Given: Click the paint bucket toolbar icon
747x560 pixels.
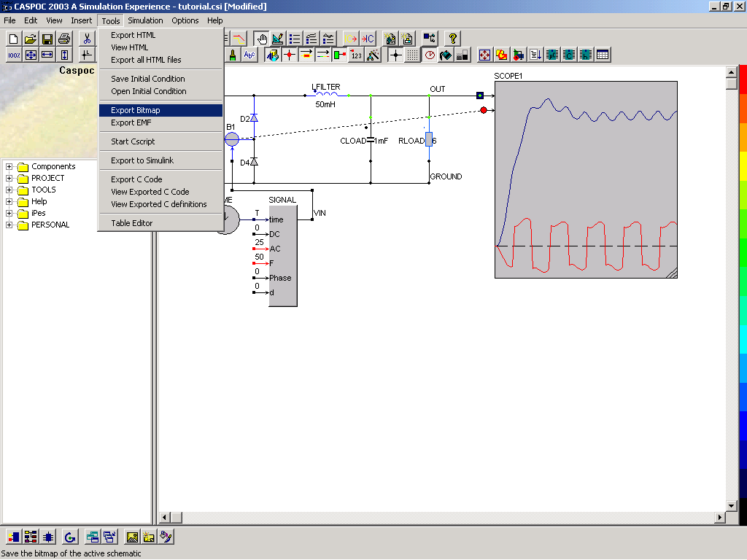Looking at the screenshot, I should point(446,55).
